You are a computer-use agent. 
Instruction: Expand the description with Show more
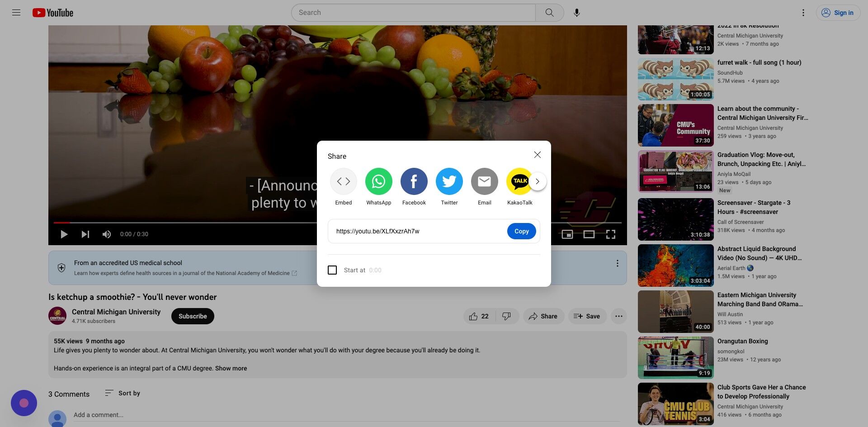231,368
